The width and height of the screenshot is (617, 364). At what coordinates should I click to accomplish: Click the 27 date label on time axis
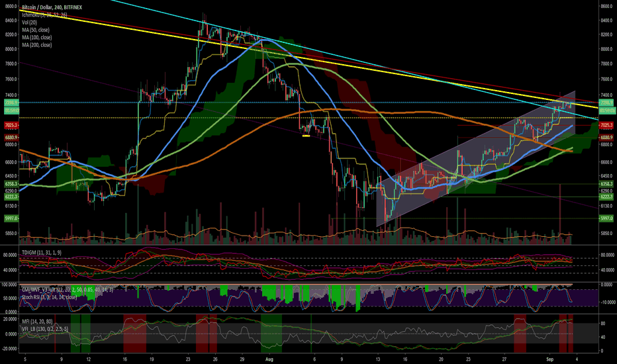[504, 359]
